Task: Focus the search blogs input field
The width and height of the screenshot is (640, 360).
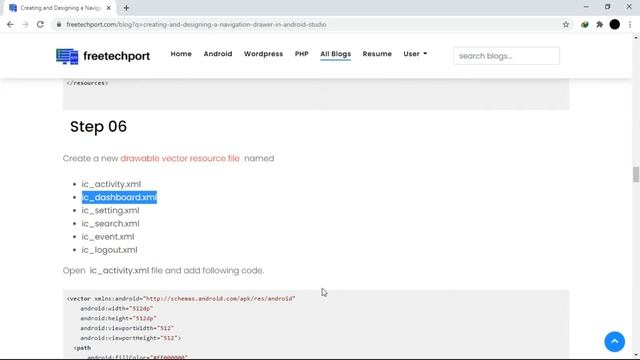Action: pos(506,56)
